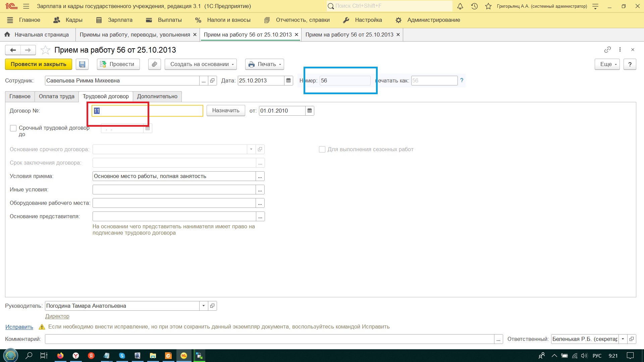644x362 pixels.
Task: Open the Печать dropdown menu
Action: click(265, 64)
